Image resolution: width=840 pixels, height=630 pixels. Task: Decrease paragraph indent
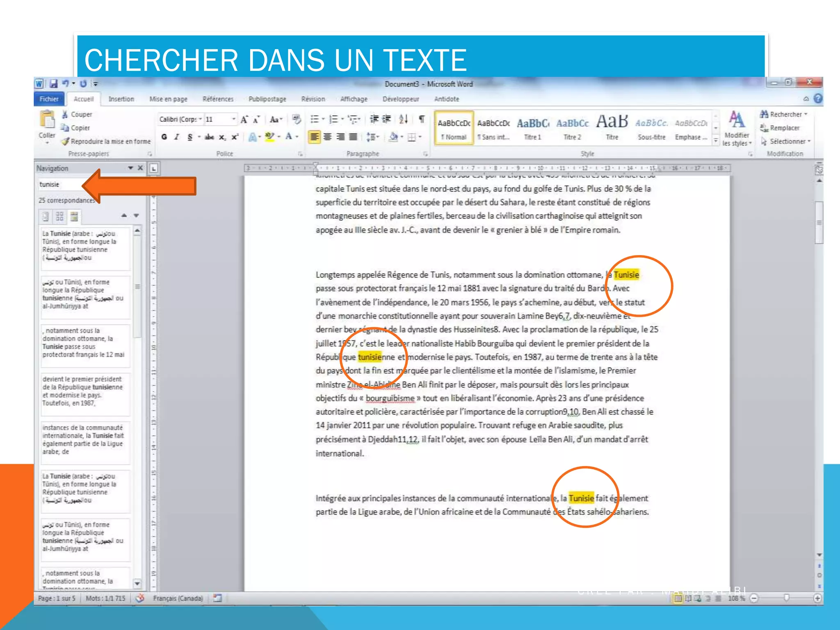(x=374, y=119)
